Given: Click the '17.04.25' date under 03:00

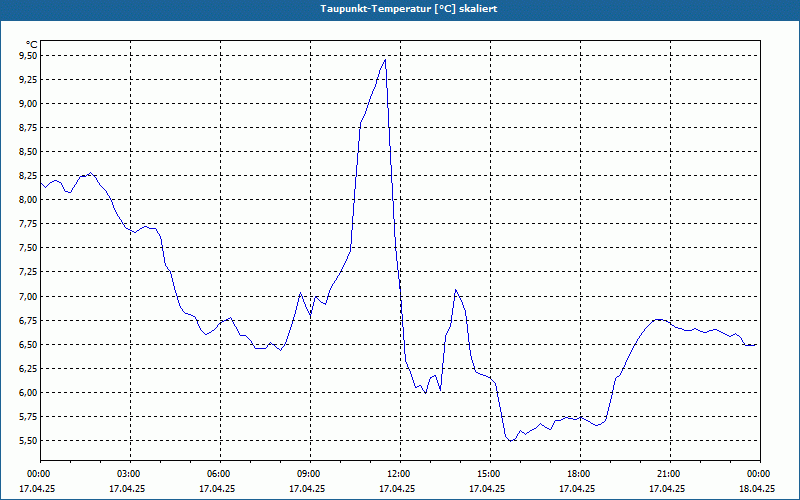Looking at the screenshot, I should tap(127, 488).
